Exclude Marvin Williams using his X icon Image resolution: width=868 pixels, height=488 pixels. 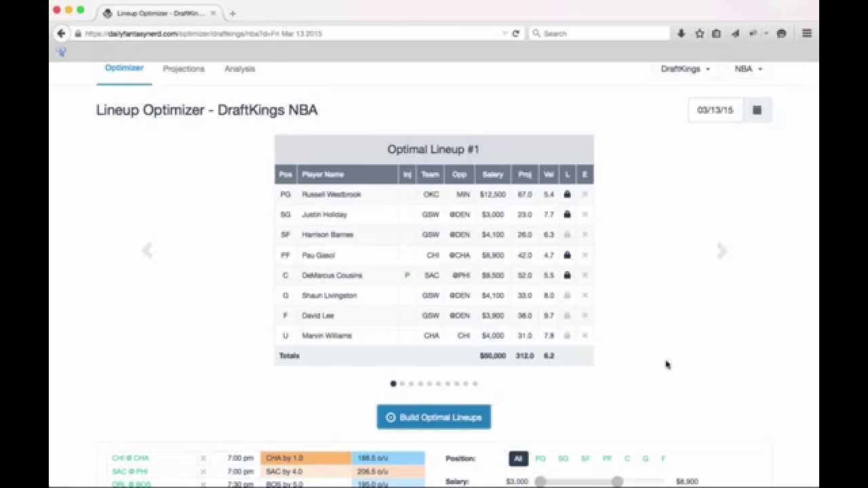[585, 335]
